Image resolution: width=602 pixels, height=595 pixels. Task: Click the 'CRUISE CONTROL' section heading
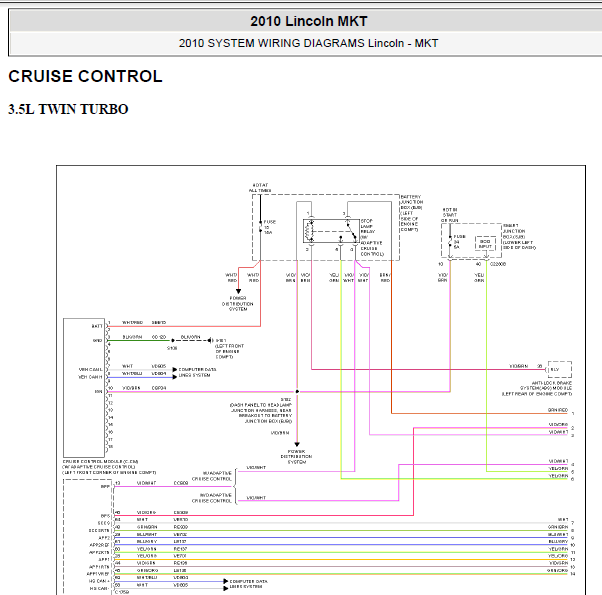click(x=86, y=76)
